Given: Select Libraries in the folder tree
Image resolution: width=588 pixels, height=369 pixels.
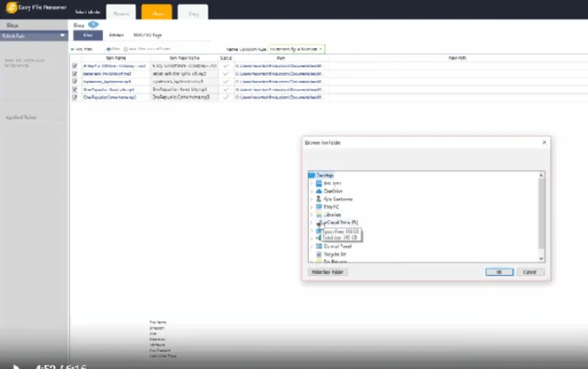Looking at the screenshot, I should coord(332,215).
